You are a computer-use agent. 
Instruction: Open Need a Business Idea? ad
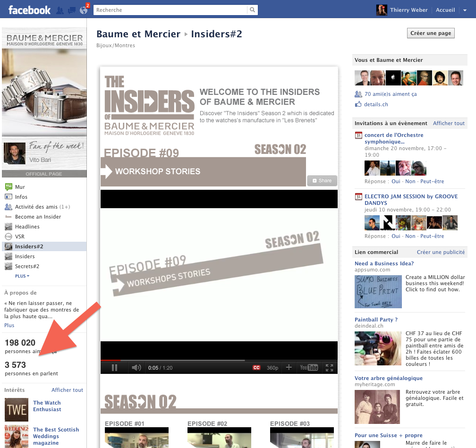coord(384,263)
